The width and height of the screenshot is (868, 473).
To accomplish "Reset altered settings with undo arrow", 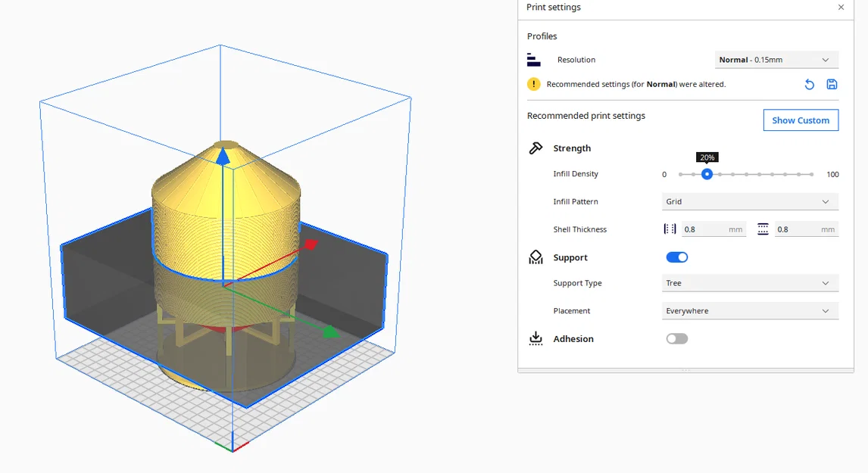I will click(810, 84).
